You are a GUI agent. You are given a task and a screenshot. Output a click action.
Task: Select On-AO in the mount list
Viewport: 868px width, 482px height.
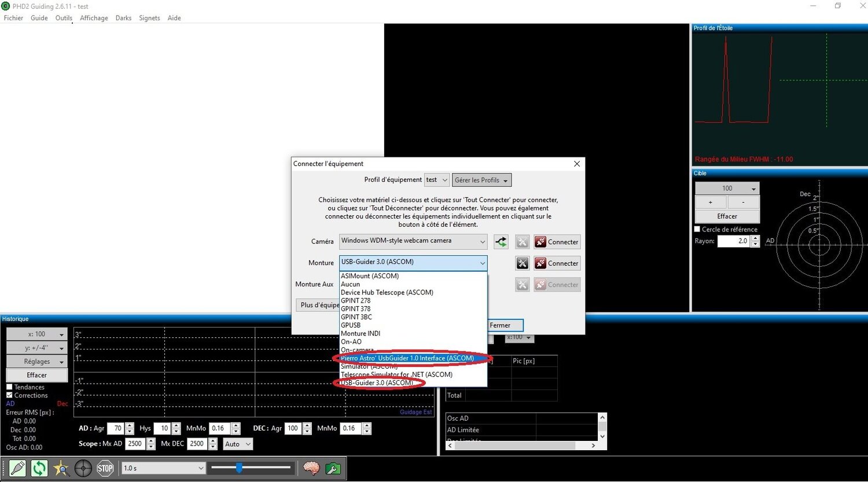pyautogui.click(x=413, y=341)
